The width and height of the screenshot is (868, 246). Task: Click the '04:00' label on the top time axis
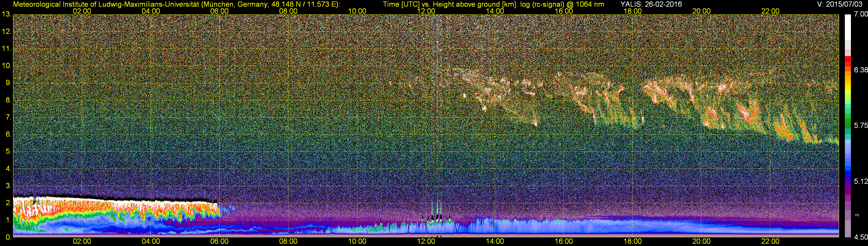click(x=151, y=11)
